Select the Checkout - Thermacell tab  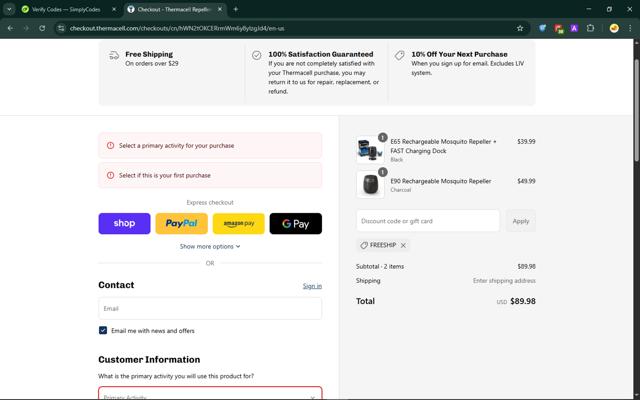173,9
